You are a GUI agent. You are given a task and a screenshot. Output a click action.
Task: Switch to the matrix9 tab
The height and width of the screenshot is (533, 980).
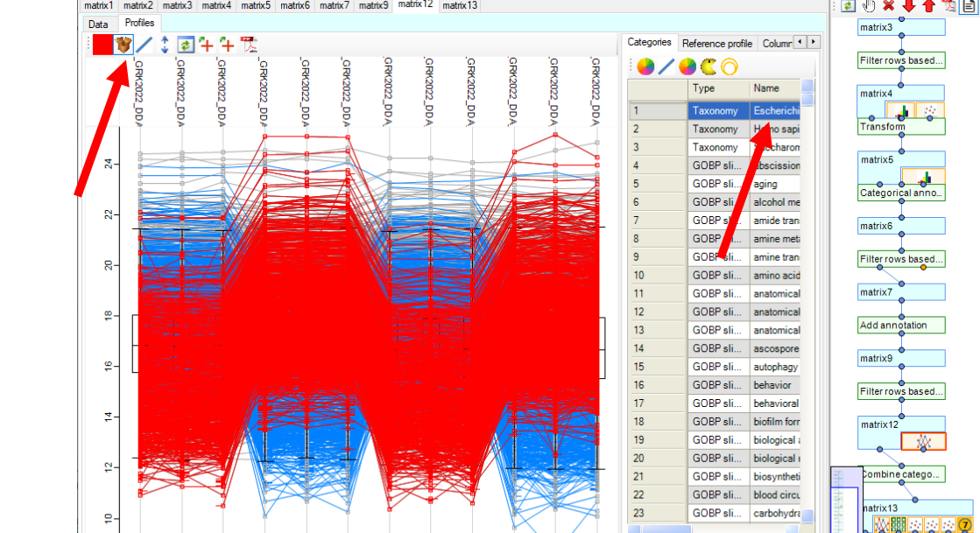coord(373,5)
